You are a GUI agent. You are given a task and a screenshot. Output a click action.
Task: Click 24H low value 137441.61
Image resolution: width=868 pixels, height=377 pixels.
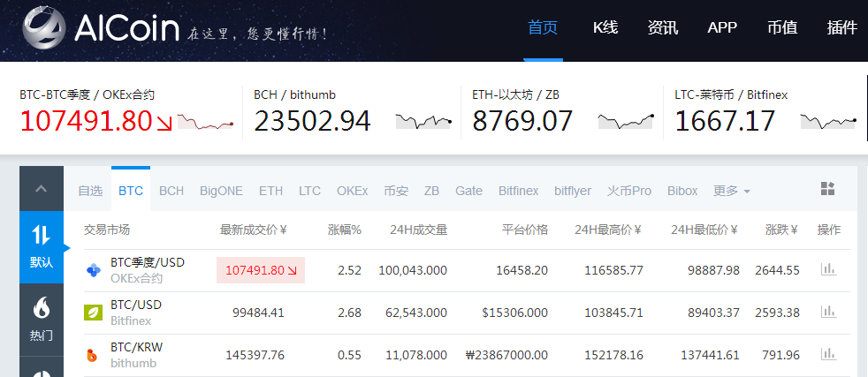click(x=710, y=355)
